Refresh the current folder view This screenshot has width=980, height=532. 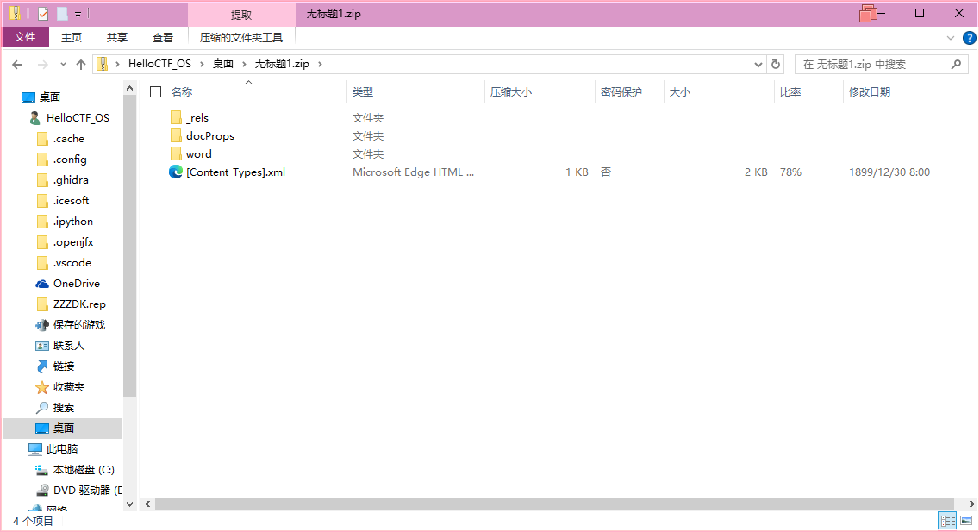776,65
